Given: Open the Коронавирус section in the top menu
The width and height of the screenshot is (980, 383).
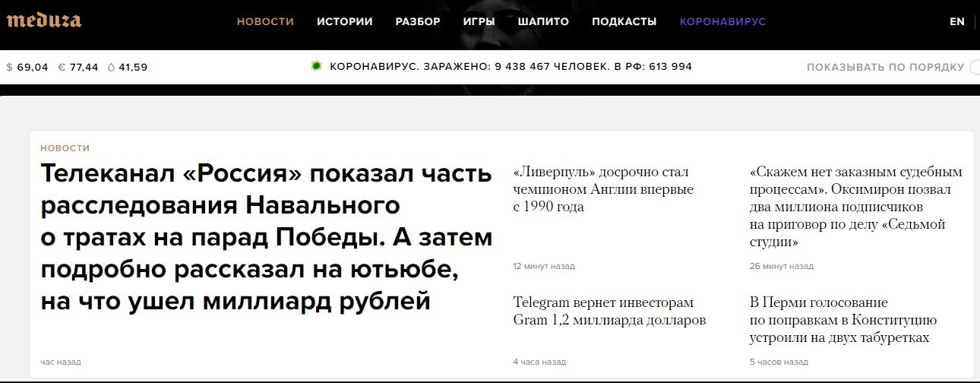Looking at the screenshot, I should [x=722, y=21].
